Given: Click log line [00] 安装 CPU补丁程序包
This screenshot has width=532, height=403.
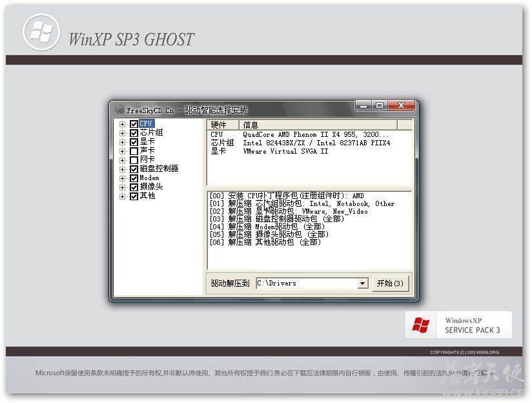Looking at the screenshot, I should [x=287, y=196].
